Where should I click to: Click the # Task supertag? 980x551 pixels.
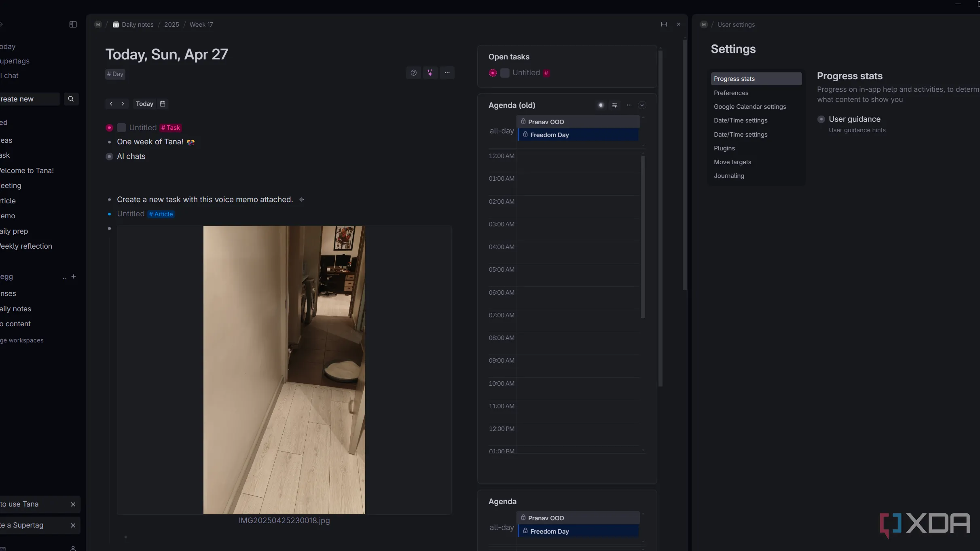171,128
